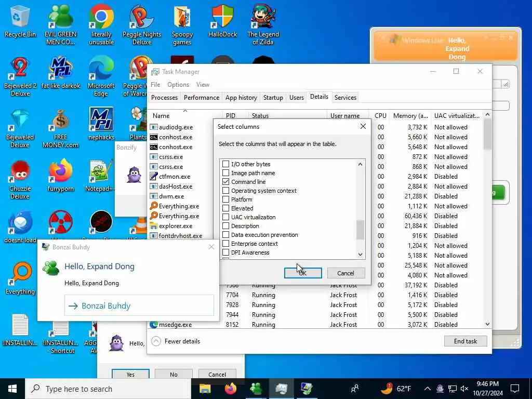Enable the I/O other bytes column
532x399 pixels.
point(225,164)
